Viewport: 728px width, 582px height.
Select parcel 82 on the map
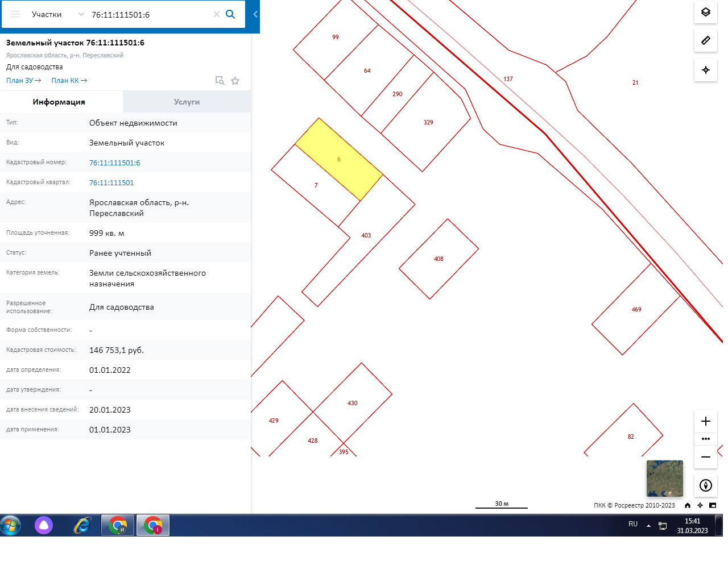point(631,436)
